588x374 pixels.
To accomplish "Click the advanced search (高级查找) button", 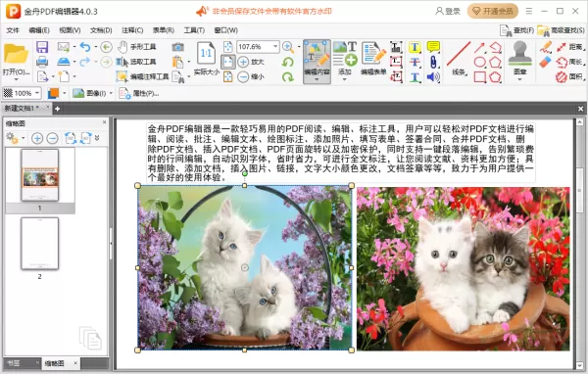I will point(561,30).
